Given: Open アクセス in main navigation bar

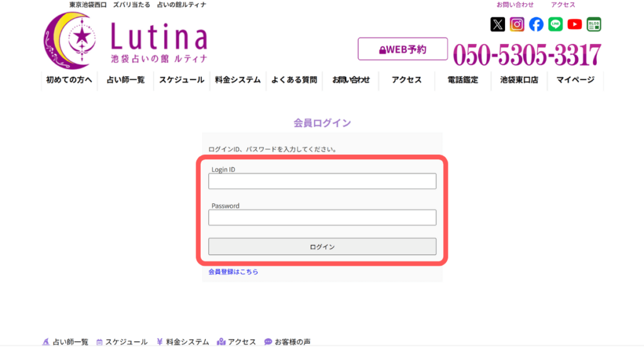Looking at the screenshot, I should click(407, 80).
